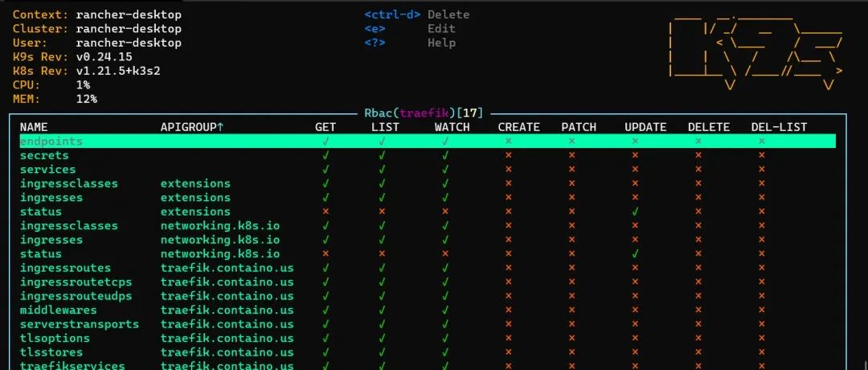Click the WATCH column header
This screenshot has height=370, width=868.
pos(452,127)
